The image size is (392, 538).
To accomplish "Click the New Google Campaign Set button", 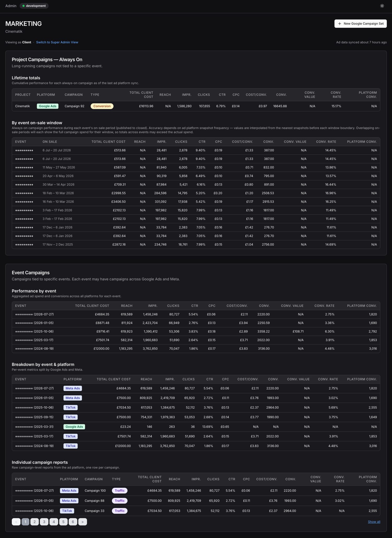I will coord(360,24).
